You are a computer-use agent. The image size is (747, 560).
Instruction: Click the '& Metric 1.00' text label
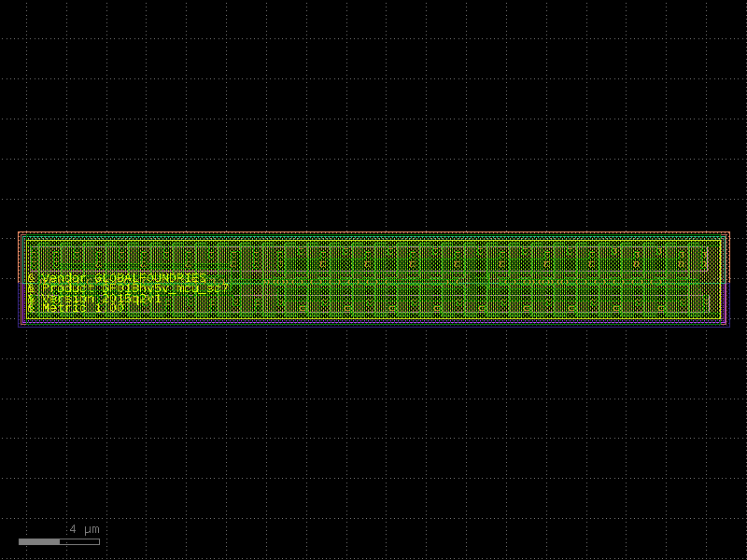pyautogui.click(x=77, y=308)
